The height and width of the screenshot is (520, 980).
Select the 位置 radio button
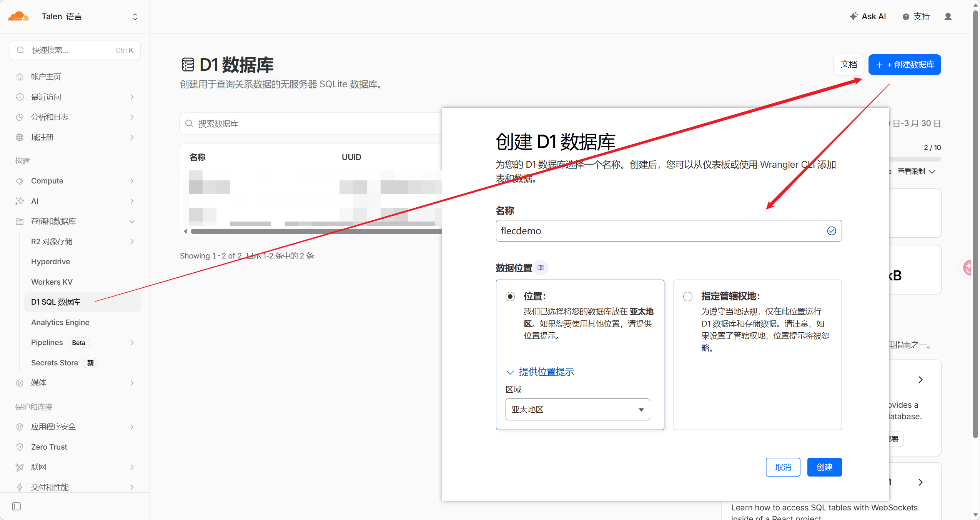click(510, 297)
